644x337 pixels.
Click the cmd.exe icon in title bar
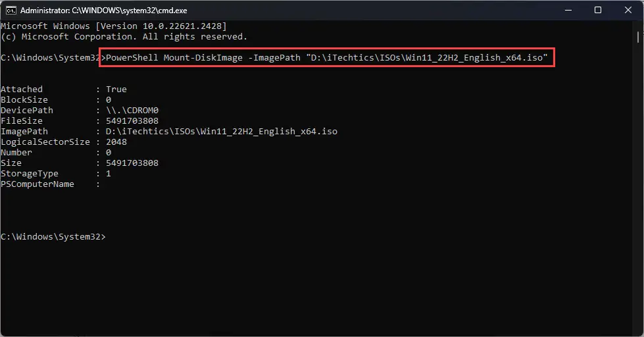11,11
